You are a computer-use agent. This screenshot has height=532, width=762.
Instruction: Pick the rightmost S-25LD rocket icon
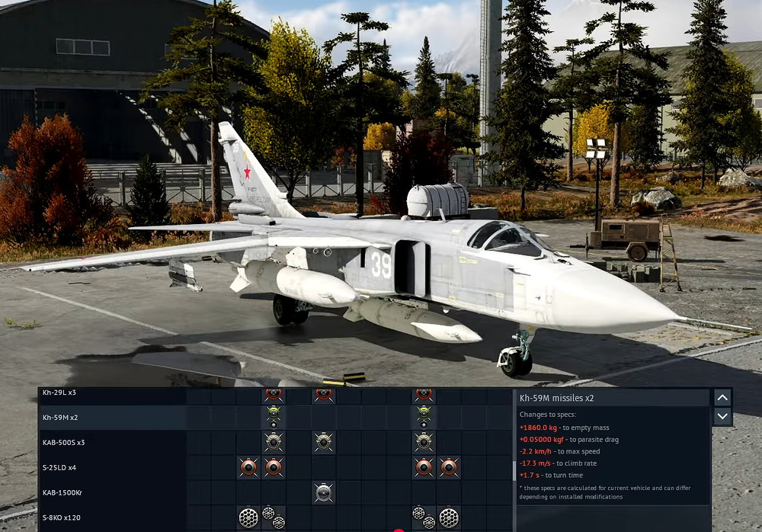(449, 467)
